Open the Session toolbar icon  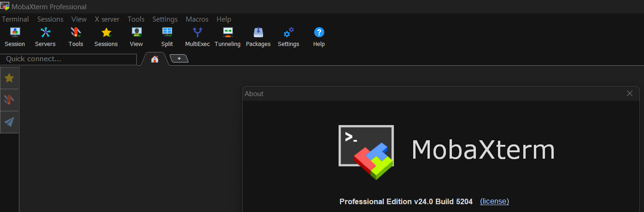(x=15, y=37)
